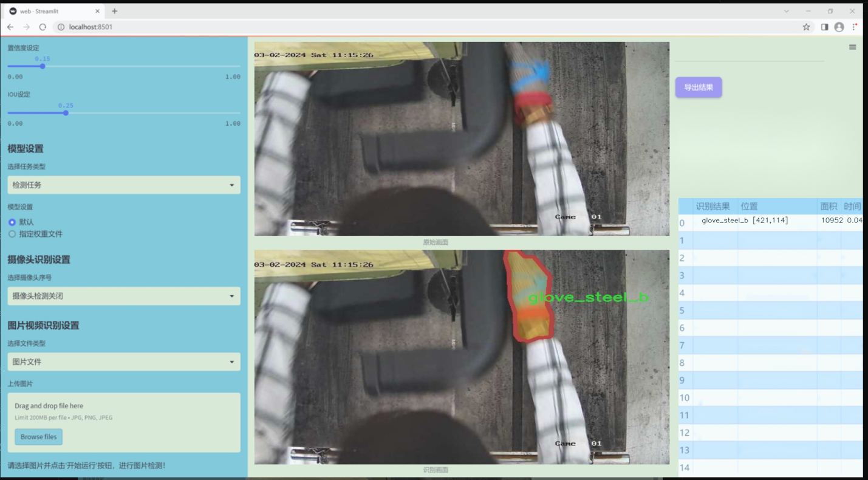Open the 摄像头检测关闭 camera dropdown
The height and width of the screenshot is (480, 868).
(x=124, y=296)
